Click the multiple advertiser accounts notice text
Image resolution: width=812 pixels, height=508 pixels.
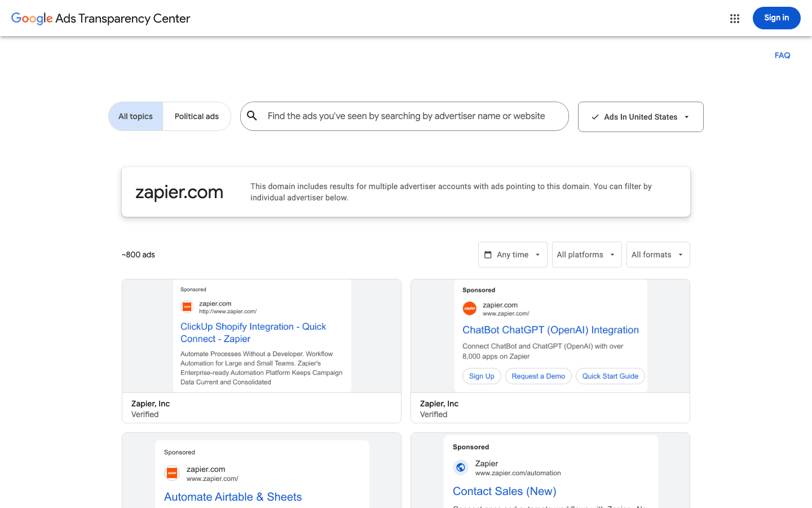coord(451,192)
